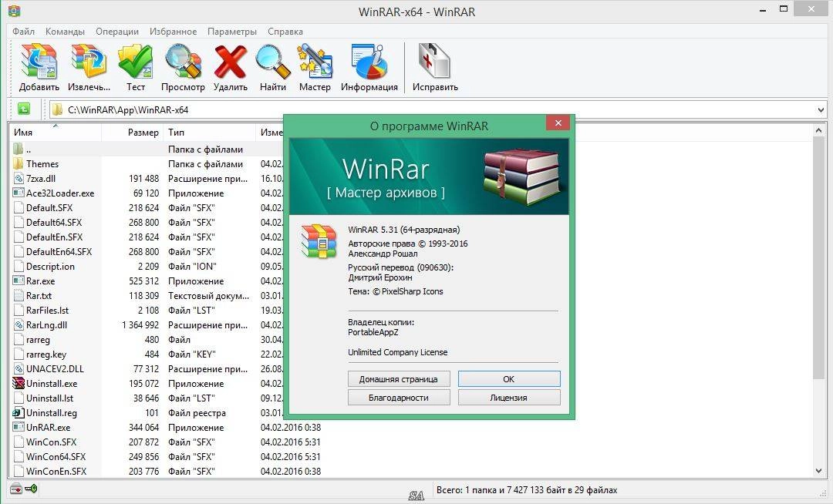Click the status bar total files text

click(527, 489)
